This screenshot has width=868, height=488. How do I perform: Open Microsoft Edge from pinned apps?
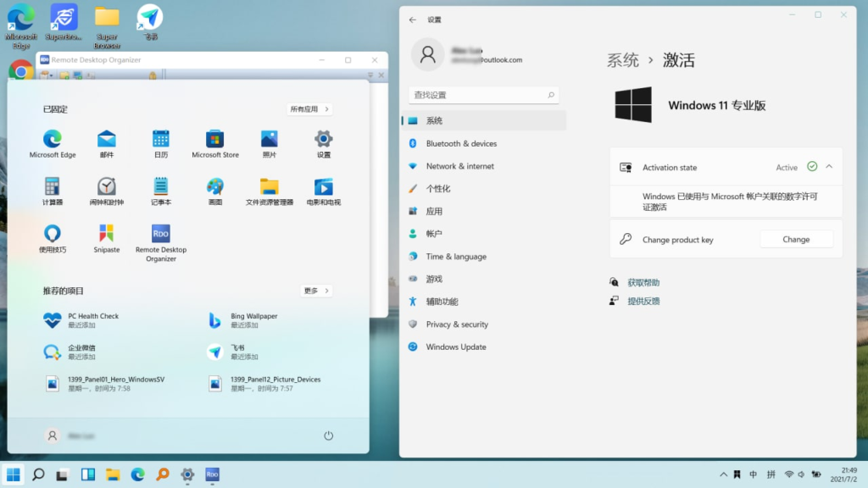53,144
